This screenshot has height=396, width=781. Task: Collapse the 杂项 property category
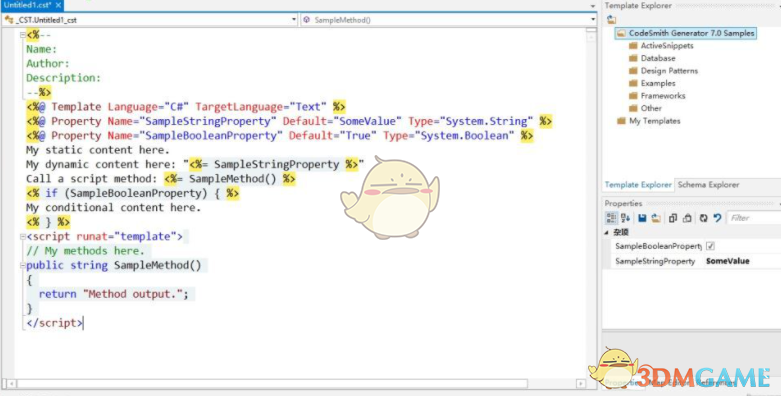click(x=607, y=233)
